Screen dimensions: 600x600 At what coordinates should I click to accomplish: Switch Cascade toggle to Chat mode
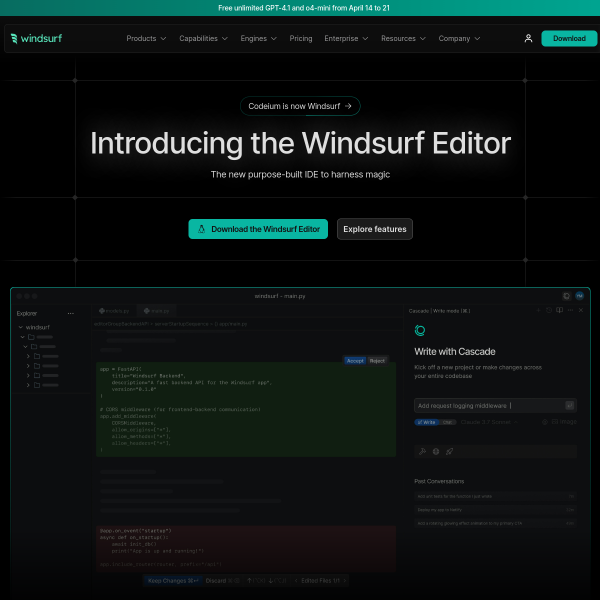point(447,422)
